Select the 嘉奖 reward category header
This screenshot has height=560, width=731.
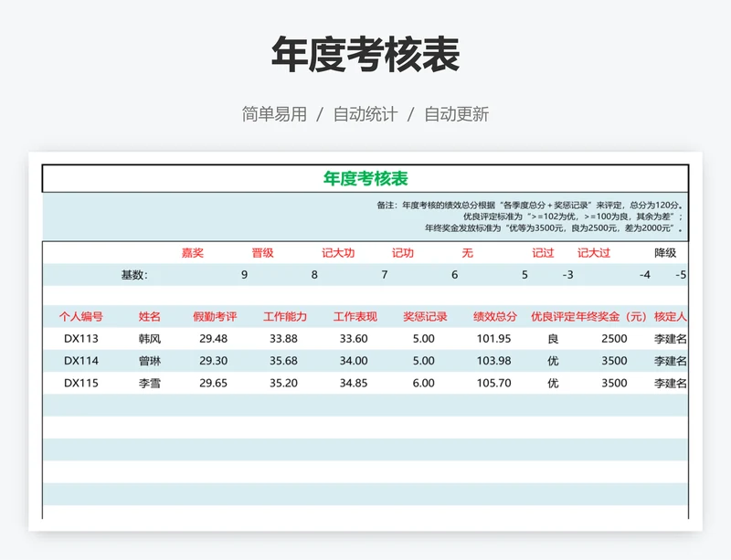click(x=193, y=253)
